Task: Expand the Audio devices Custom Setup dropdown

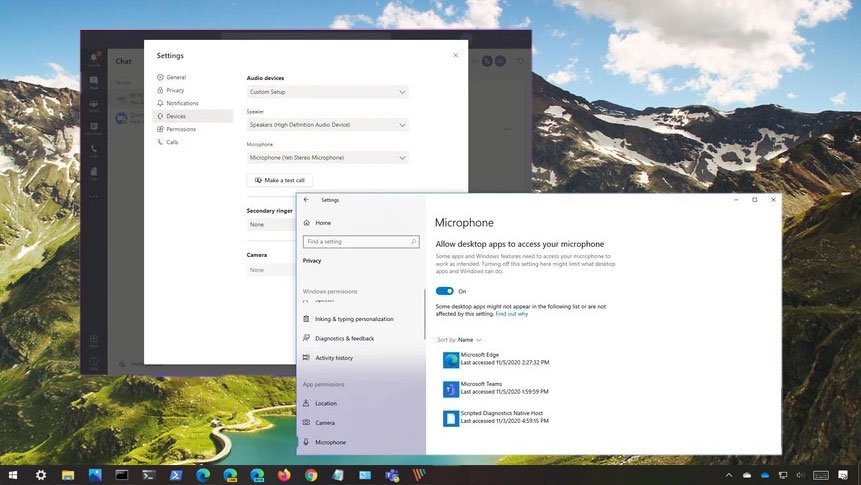Action: pyautogui.click(x=327, y=92)
